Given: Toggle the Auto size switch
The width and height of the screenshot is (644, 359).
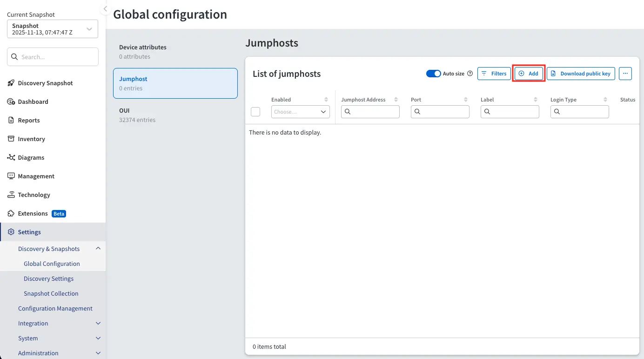Looking at the screenshot, I should point(433,74).
